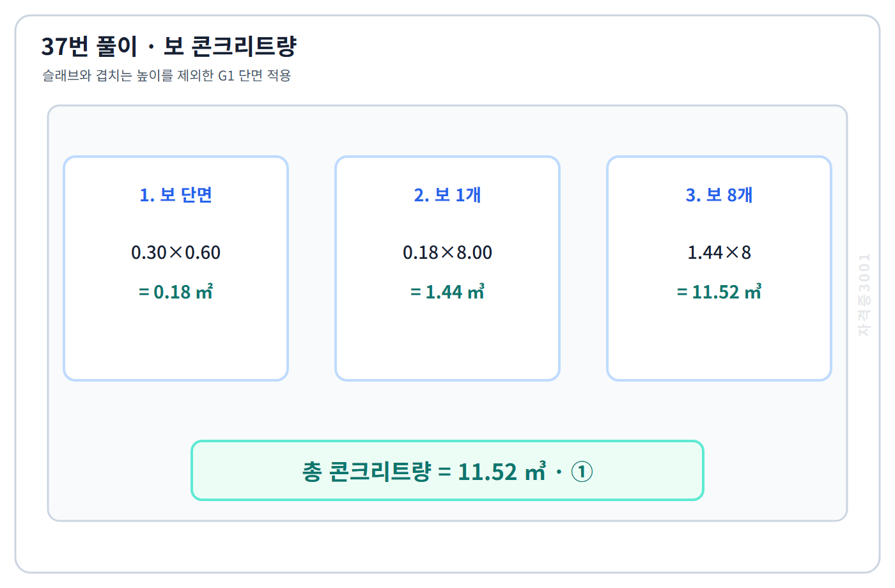Click the heading 3. 보 8개

(x=719, y=195)
